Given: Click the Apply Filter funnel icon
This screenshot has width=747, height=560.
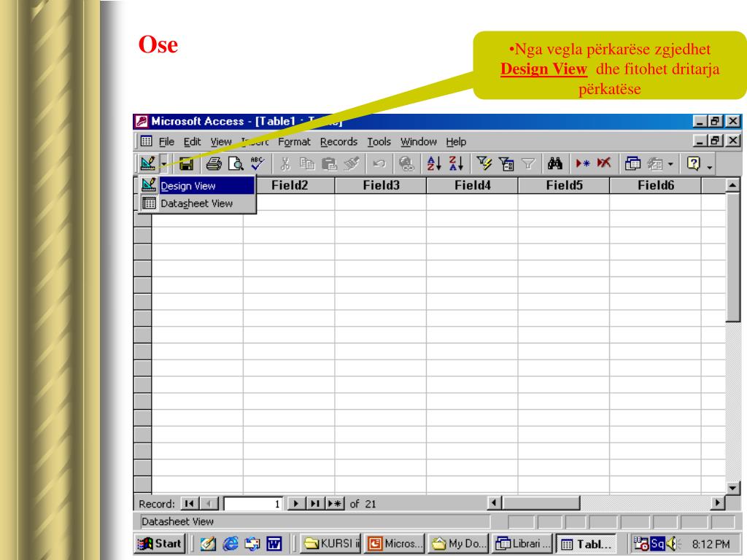Looking at the screenshot, I should 528,164.
